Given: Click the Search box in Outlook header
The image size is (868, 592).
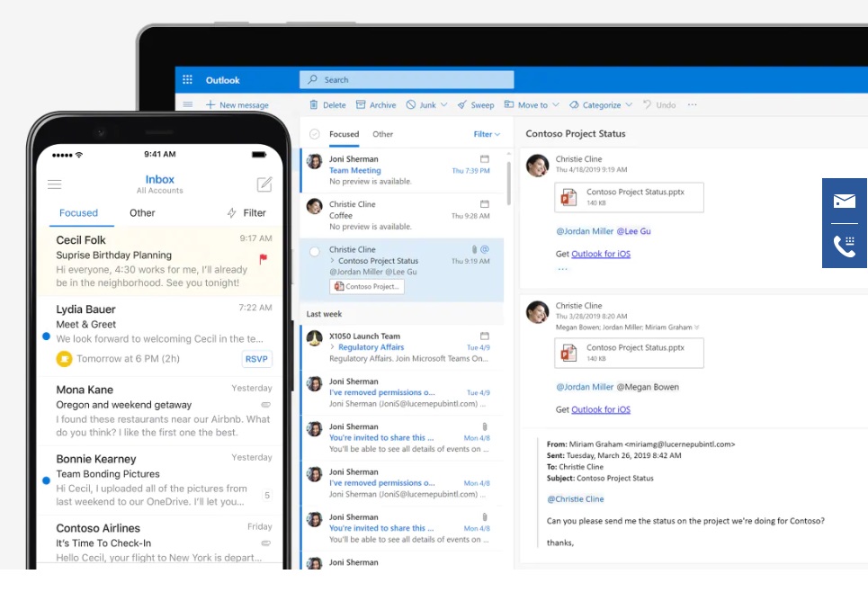Looking at the screenshot, I should [x=407, y=80].
